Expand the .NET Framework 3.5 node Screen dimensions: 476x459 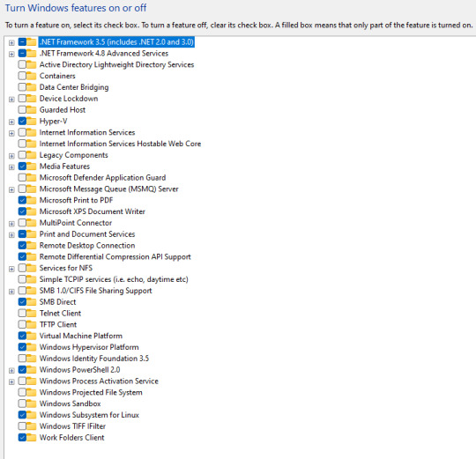coord(11,43)
